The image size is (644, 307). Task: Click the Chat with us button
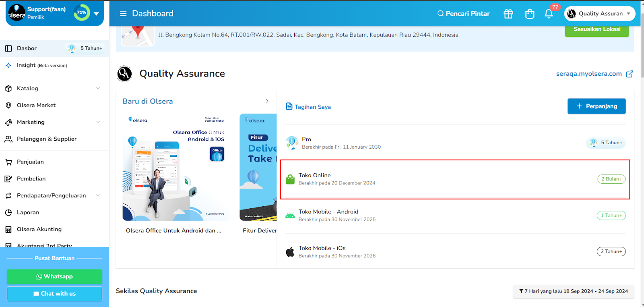(x=54, y=294)
